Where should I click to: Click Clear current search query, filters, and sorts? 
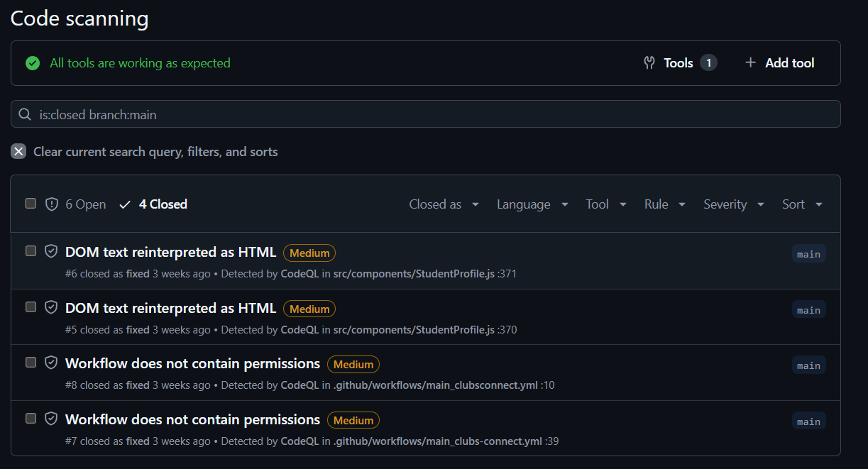point(145,152)
